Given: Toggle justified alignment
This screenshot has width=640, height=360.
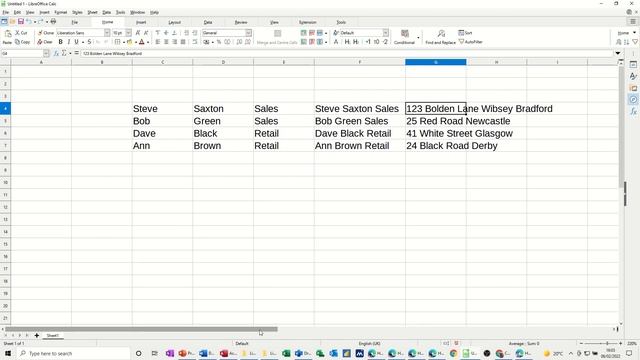Looking at the screenshot, I should click(x=183, y=42).
